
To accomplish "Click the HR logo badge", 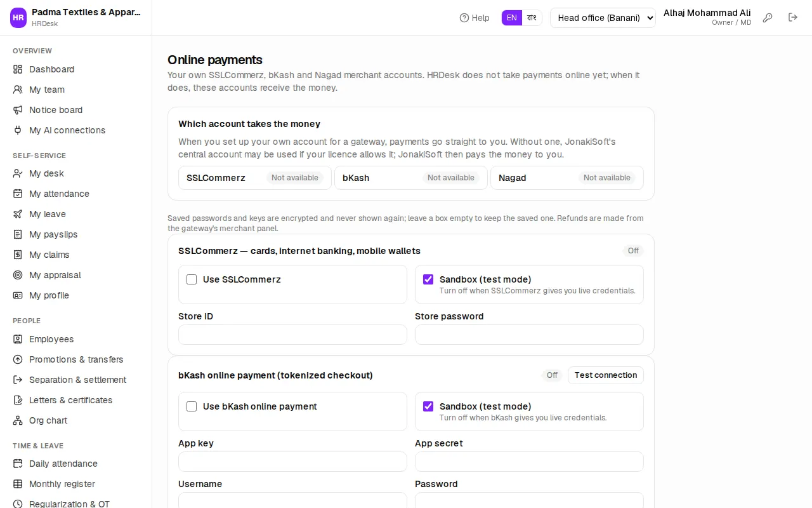I will coord(18,18).
